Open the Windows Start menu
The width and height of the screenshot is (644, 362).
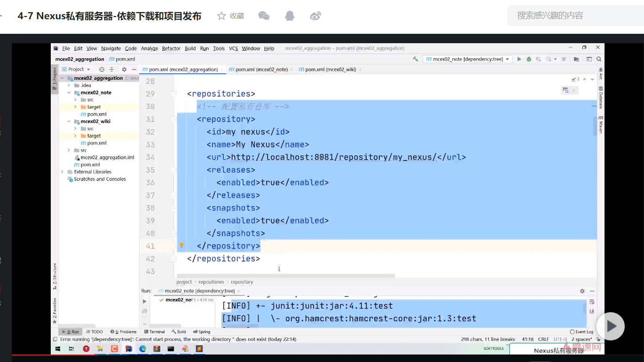pyautogui.click(x=58, y=349)
